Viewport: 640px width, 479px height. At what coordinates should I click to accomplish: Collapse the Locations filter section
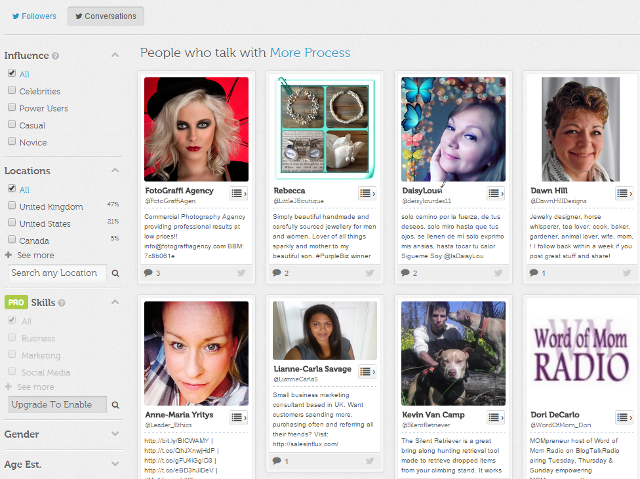(x=115, y=171)
